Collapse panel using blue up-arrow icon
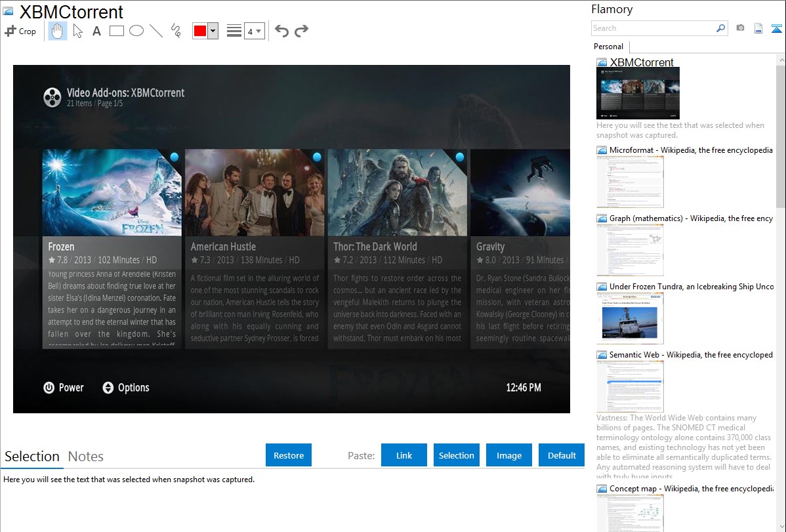Viewport: 786px width, 532px height. click(776, 28)
